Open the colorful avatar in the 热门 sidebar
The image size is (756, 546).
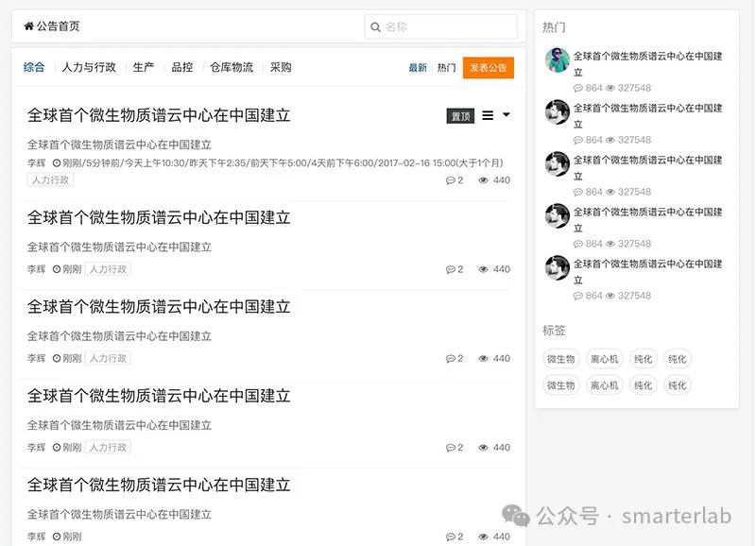[558, 60]
